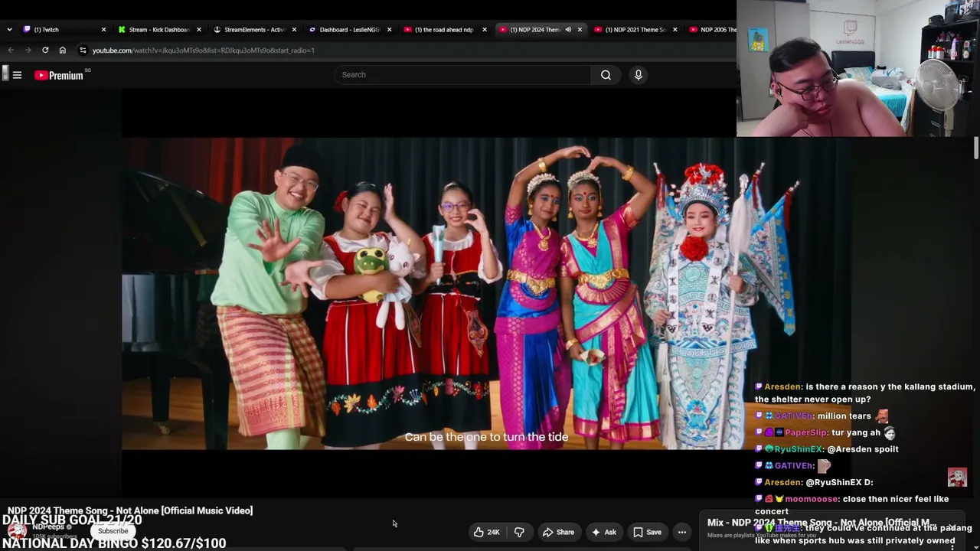Go forward in browser history
Screen dimensions: 980x551
click(x=28, y=51)
